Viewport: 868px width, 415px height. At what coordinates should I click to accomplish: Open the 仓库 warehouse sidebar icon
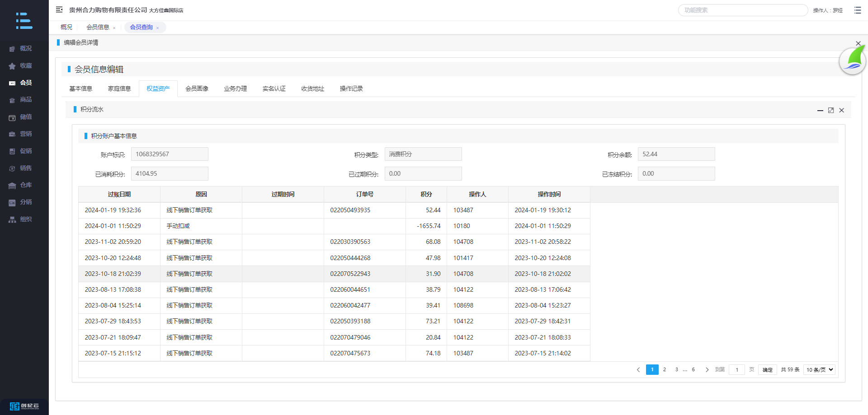[12, 186]
